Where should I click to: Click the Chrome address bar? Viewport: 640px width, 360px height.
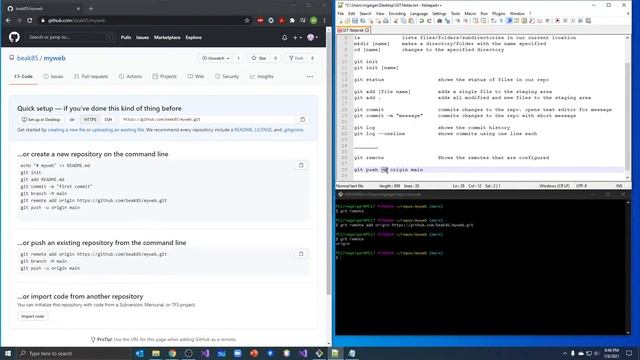point(143,20)
